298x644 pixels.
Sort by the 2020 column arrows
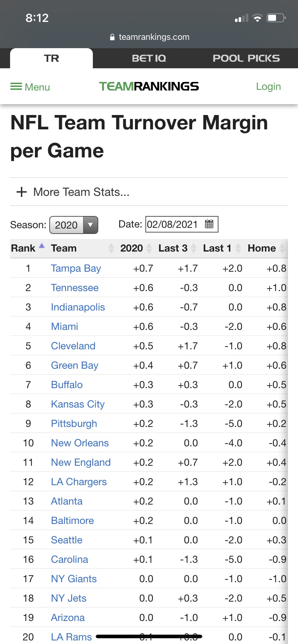(x=149, y=248)
